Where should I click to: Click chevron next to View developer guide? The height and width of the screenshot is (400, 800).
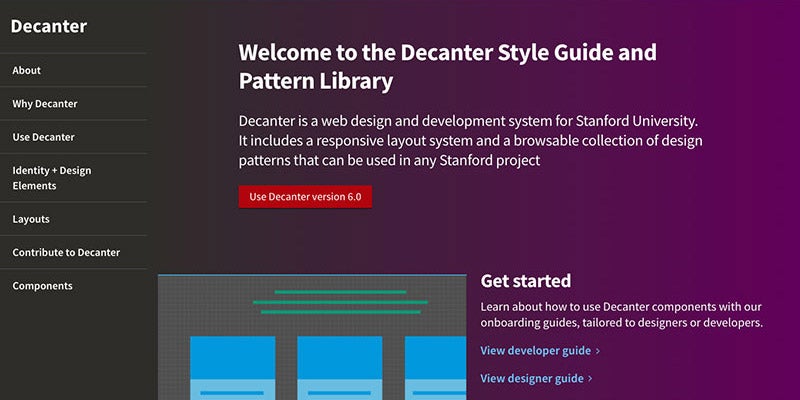[598, 352]
